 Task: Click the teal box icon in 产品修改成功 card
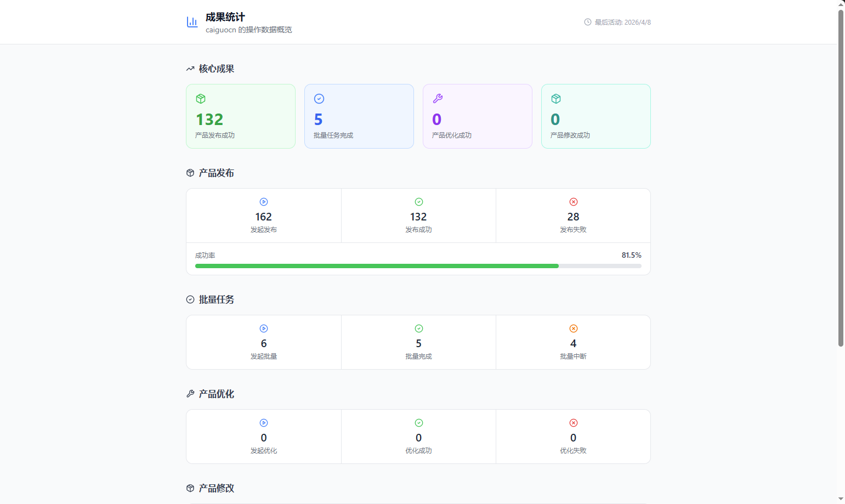(556, 99)
